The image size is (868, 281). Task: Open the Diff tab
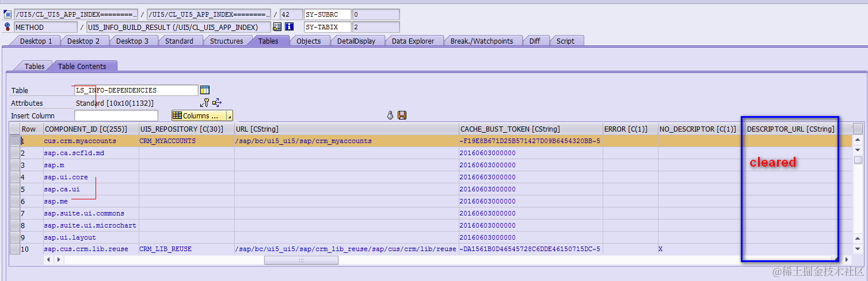[x=535, y=41]
